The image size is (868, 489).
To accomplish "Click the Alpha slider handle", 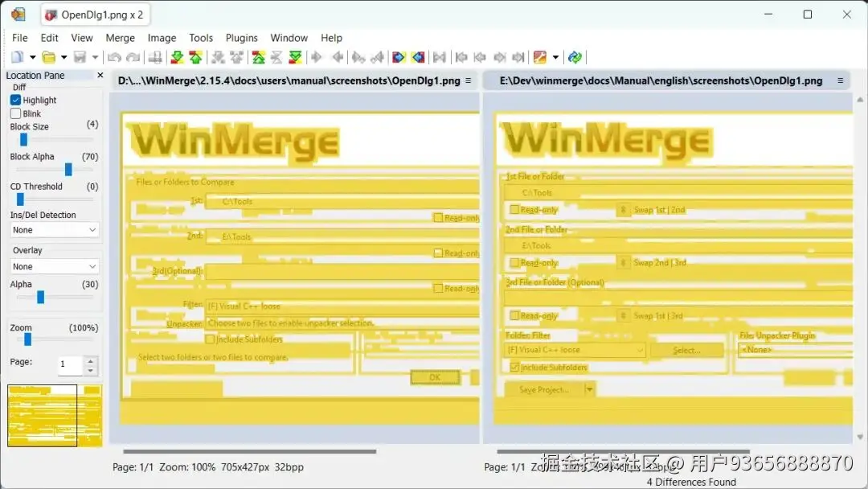I will [40, 298].
